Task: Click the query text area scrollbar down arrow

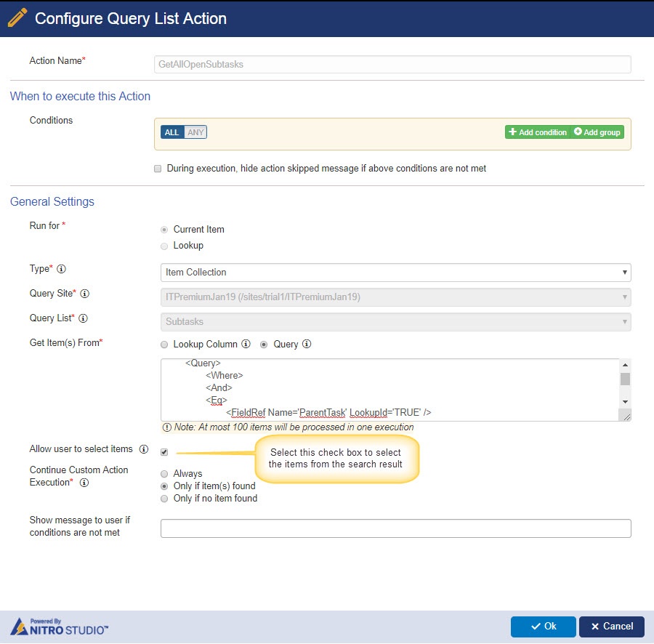Action: click(625, 402)
